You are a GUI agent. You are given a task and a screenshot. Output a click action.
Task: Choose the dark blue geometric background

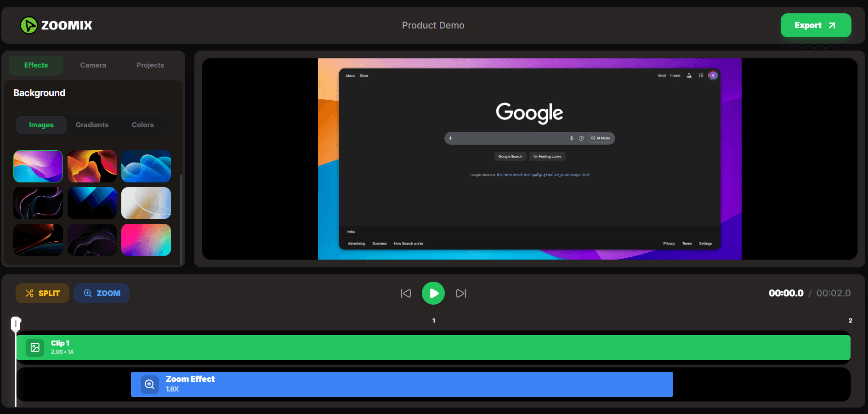(x=92, y=203)
